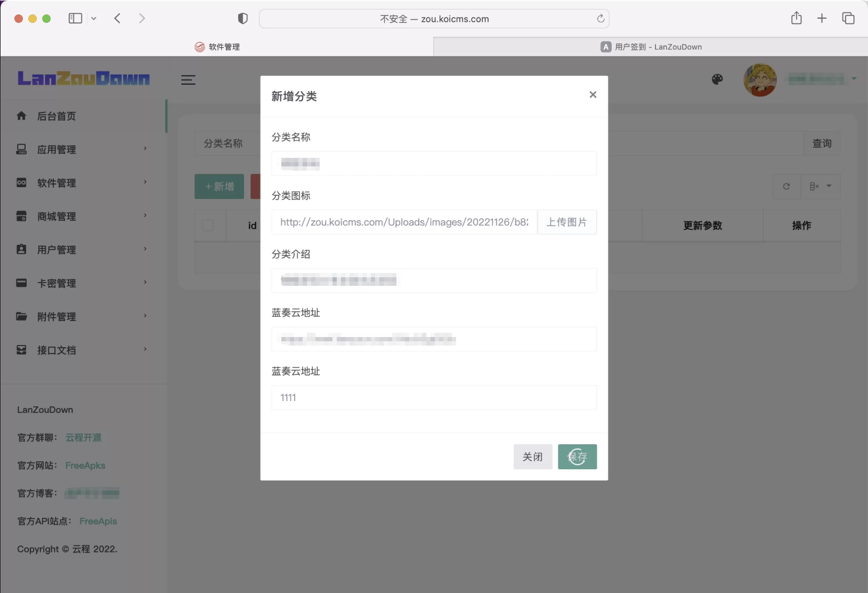The height and width of the screenshot is (593, 868).
Task: Open Safari share icon
Action: (x=796, y=19)
